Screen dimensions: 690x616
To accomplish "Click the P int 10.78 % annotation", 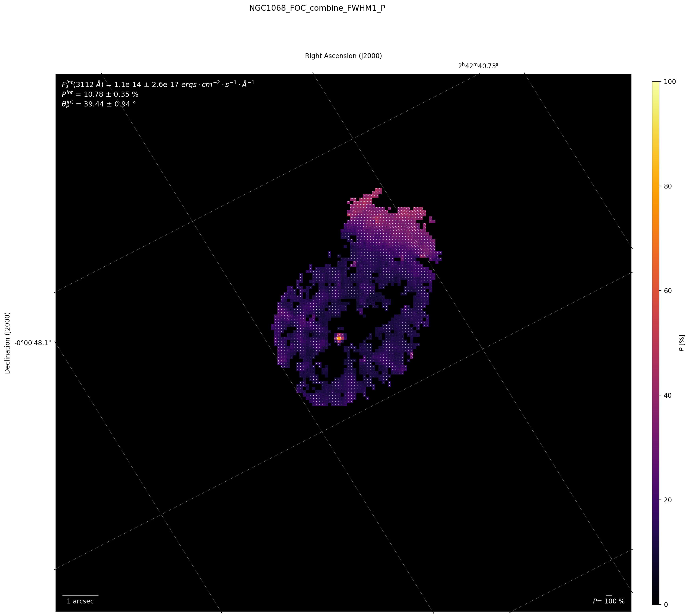I will point(100,94).
